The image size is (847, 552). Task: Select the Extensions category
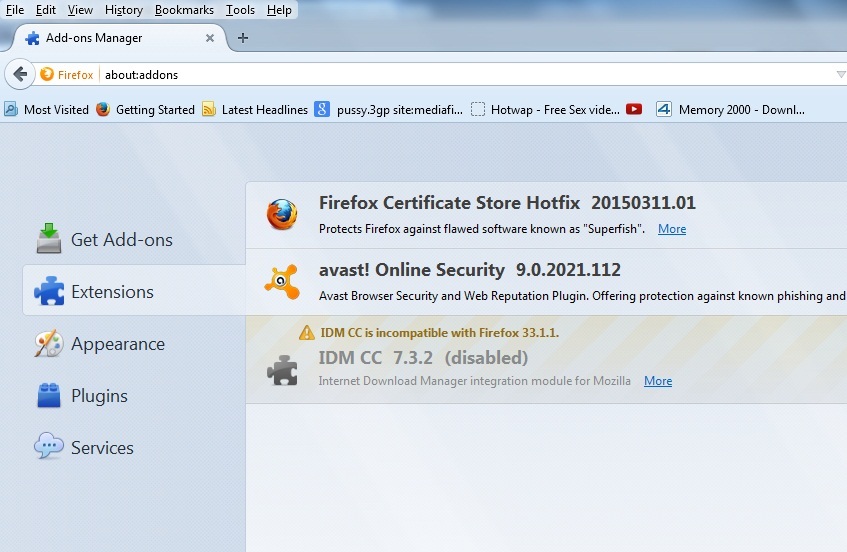tap(134, 291)
